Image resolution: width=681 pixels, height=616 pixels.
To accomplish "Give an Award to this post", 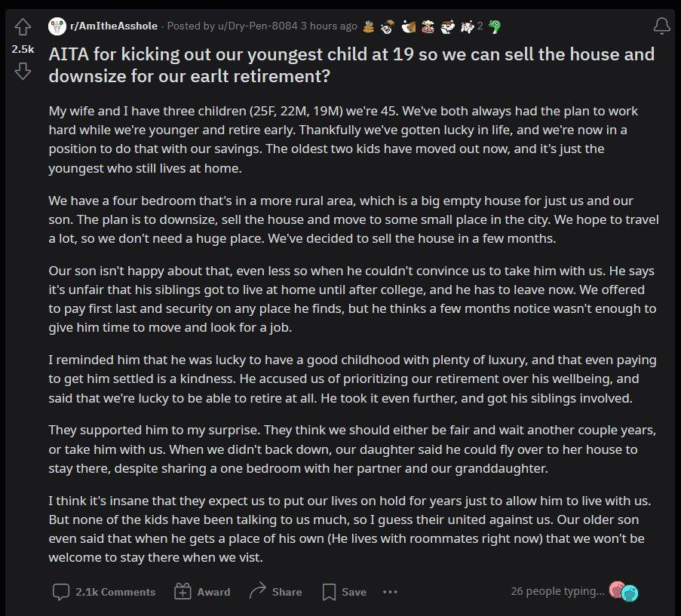I will (x=202, y=592).
